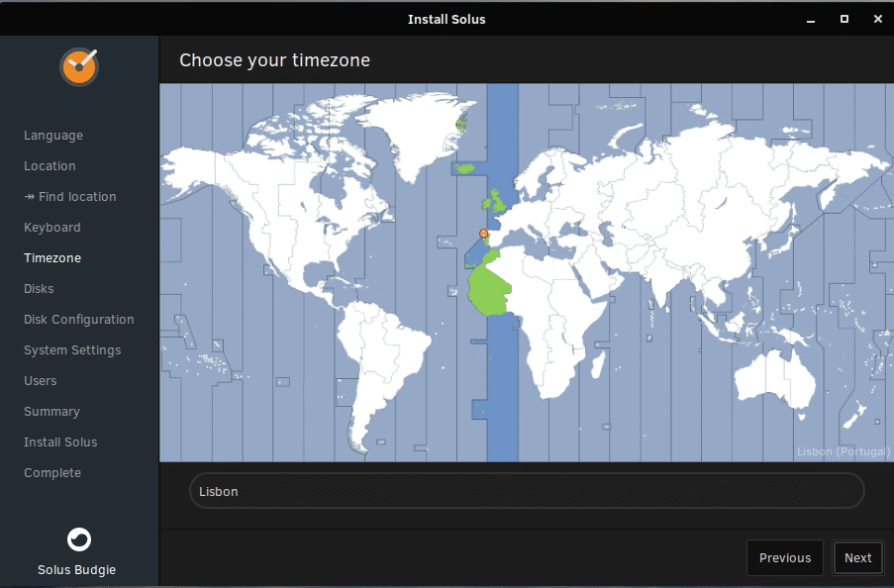This screenshot has width=894, height=588.
Task: Click the Install Solus title bar text
Action: click(447, 20)
